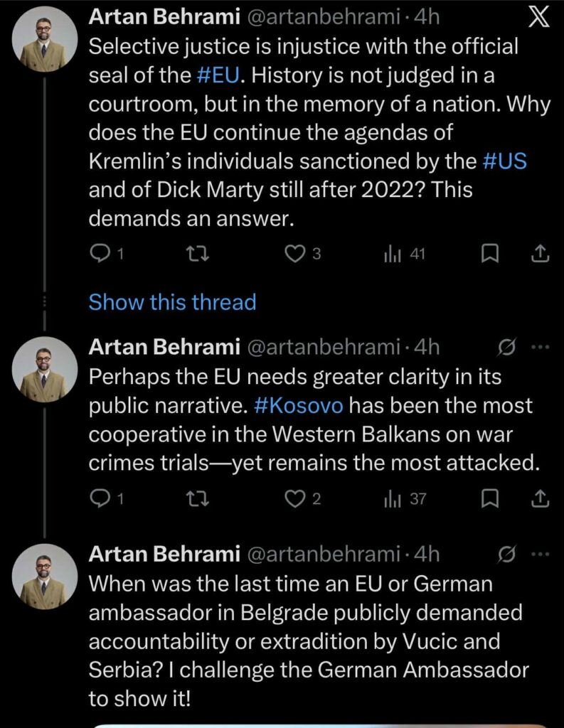Share the 'Selective justice' tweet
564x728 pixels.
click(540, 254)
